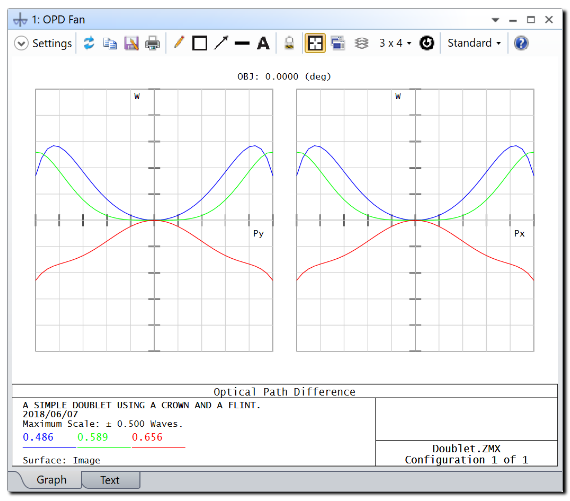Copy the graph with clipboard icon
The width and height of the screenshot is (570, 501).
point(110,43)
